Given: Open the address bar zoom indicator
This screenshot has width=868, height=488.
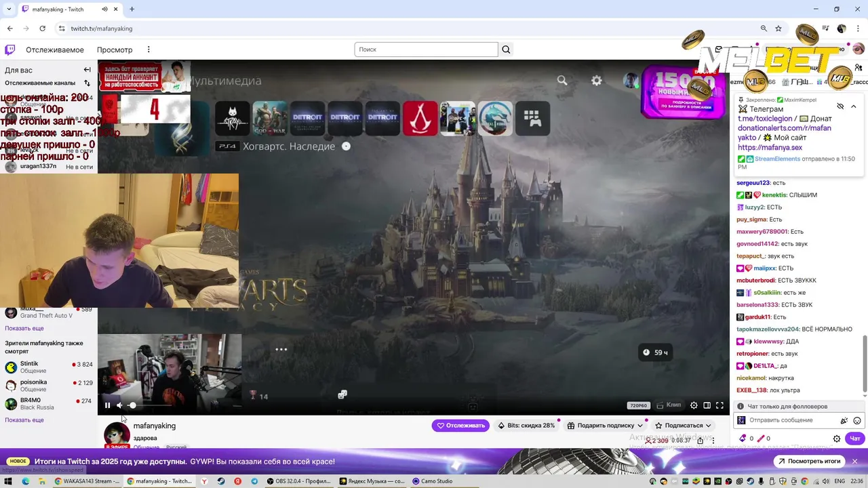Looking at the screenshot, I should 764,28.
